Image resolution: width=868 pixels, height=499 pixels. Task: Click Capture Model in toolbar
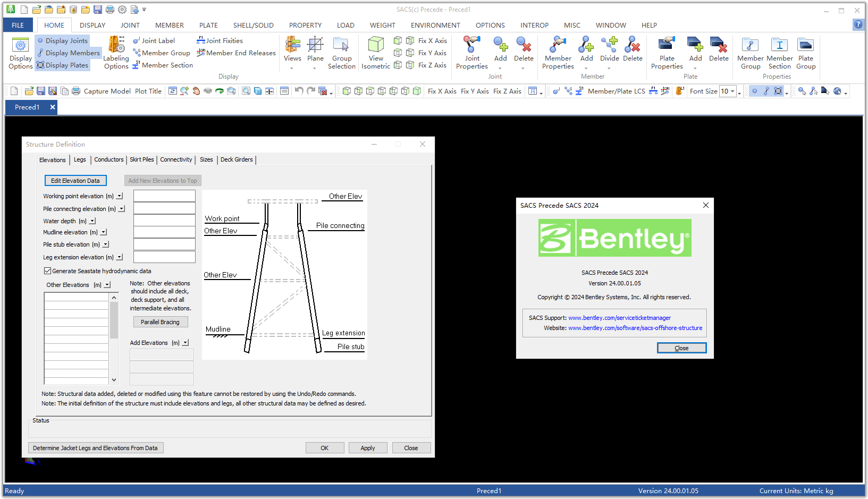(107, 91)
